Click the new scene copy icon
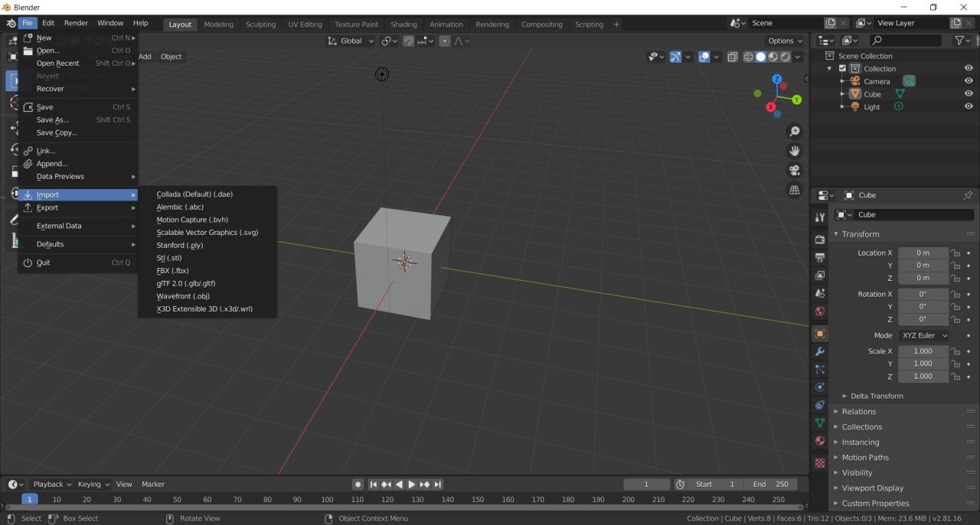 point(831,24)
